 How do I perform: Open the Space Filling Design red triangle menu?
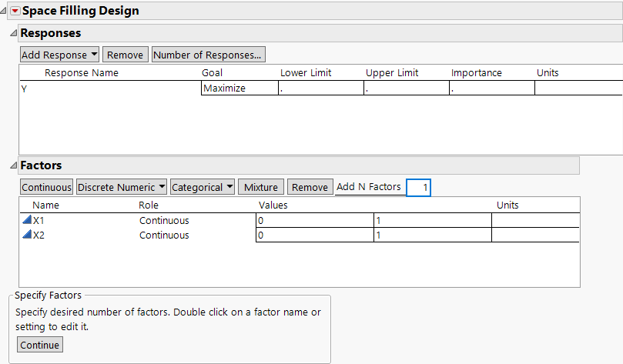(14, 11)
